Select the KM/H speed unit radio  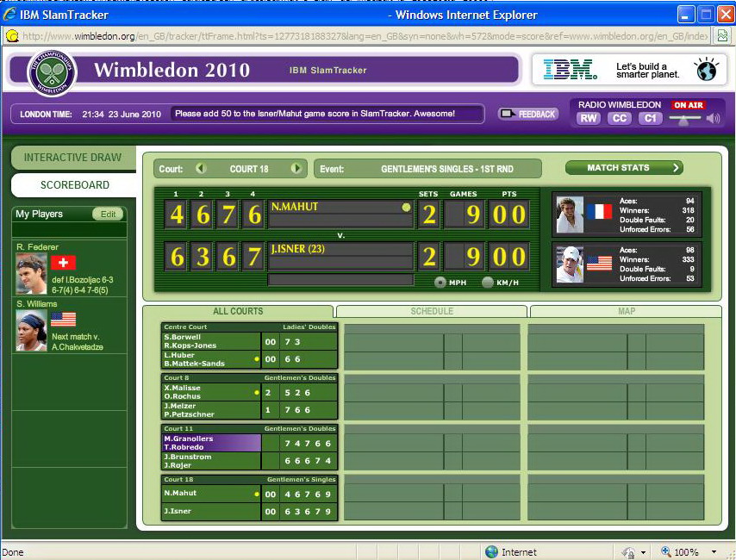coord(488,282)
